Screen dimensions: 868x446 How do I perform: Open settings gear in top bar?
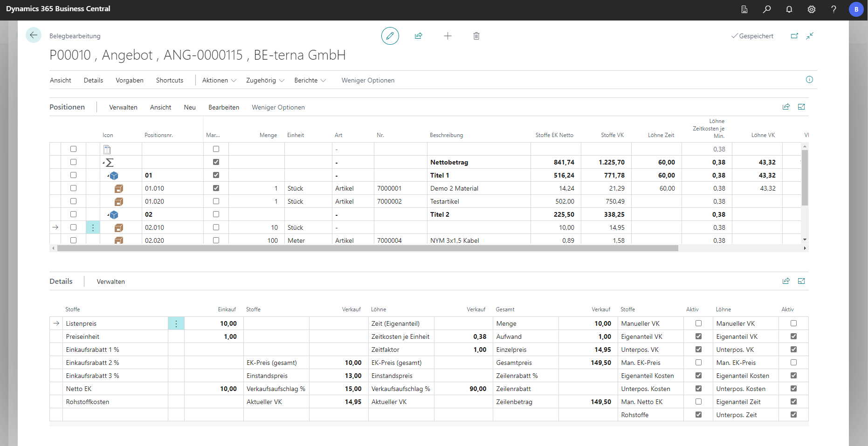click(x=811, y=9)
